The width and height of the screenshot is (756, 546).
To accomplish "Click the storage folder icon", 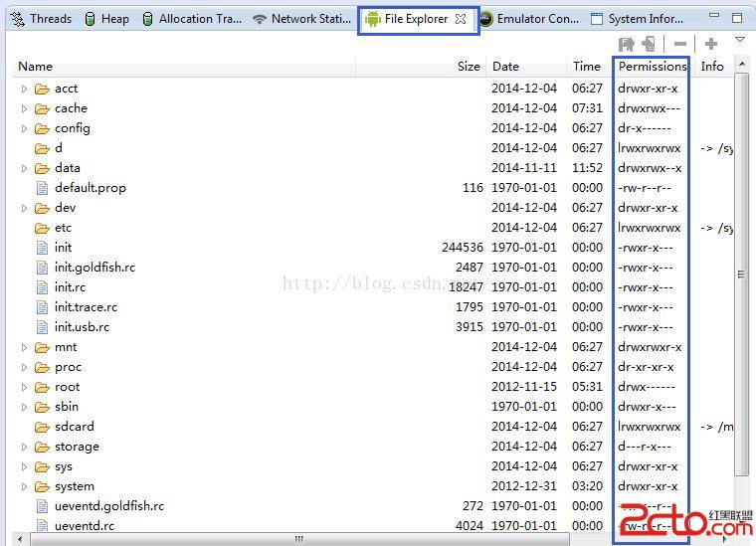I will tap(42, 448).
